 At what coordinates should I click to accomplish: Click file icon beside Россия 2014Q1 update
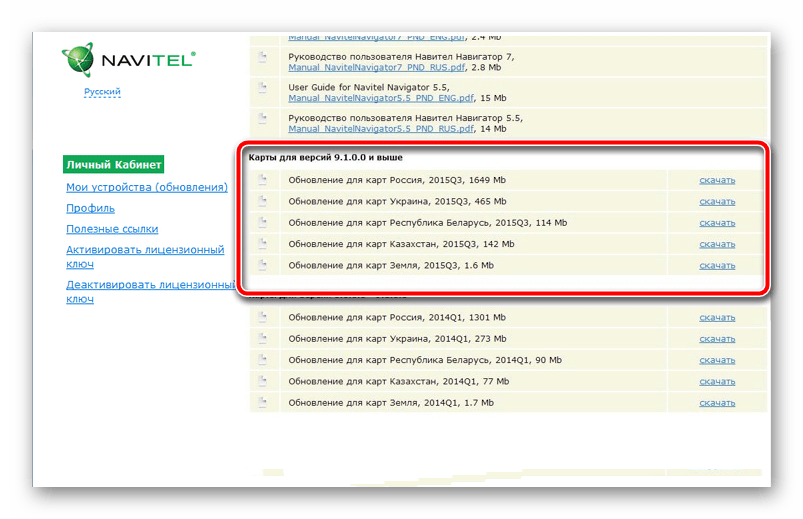[263, 317]
